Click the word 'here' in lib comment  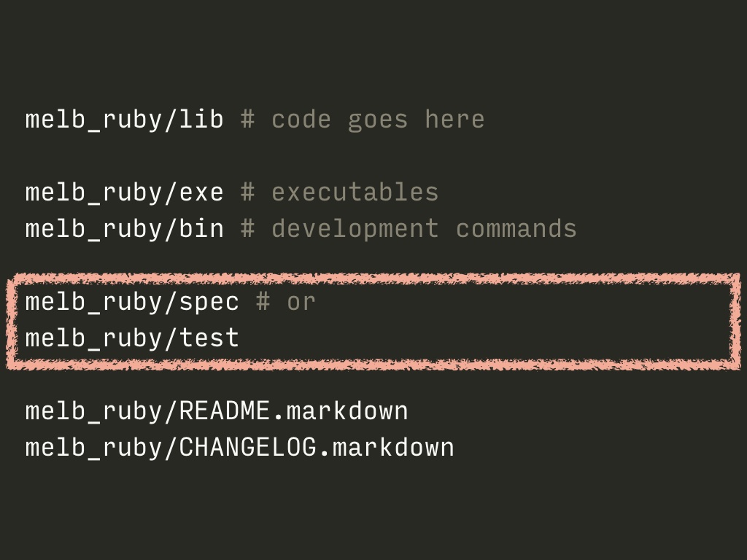coord(455,119)
